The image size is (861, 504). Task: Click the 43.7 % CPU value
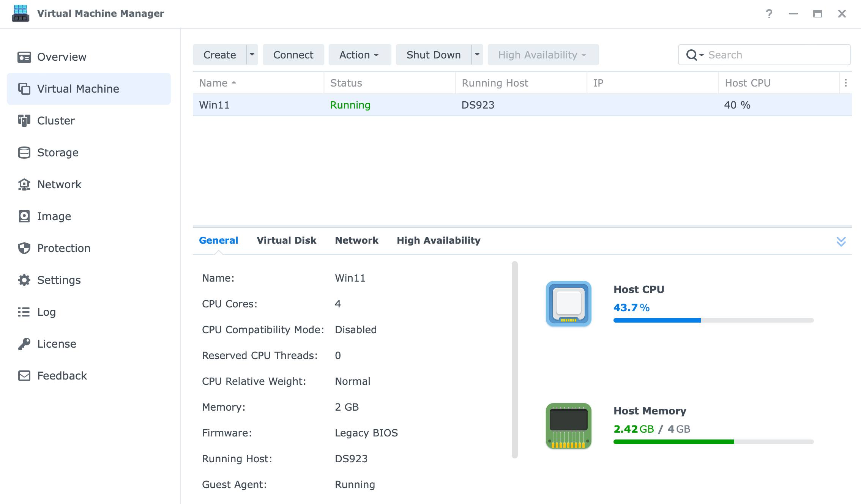[x=631, y=307]
